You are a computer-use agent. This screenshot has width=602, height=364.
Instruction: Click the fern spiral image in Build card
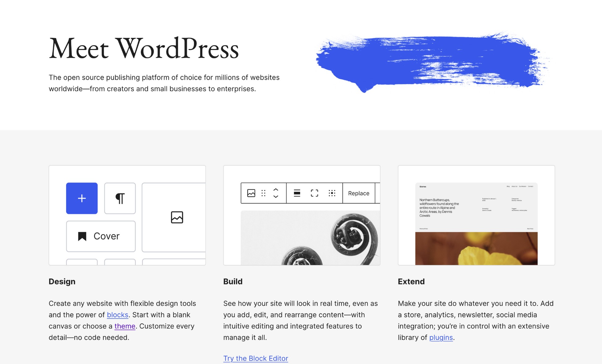click(x=310, y=238)
